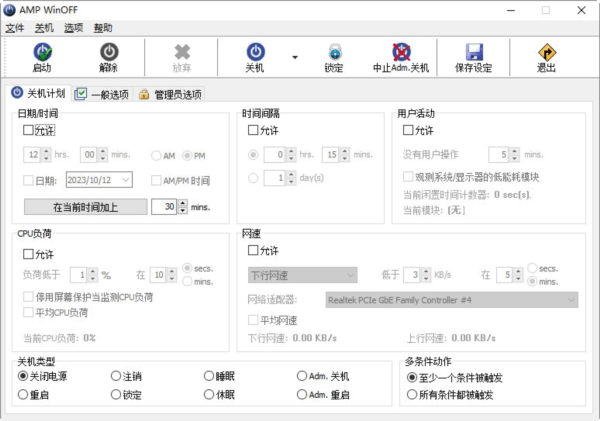
Task: Click the AMP WinOFF title bar icon
Action: pos(11,10)
